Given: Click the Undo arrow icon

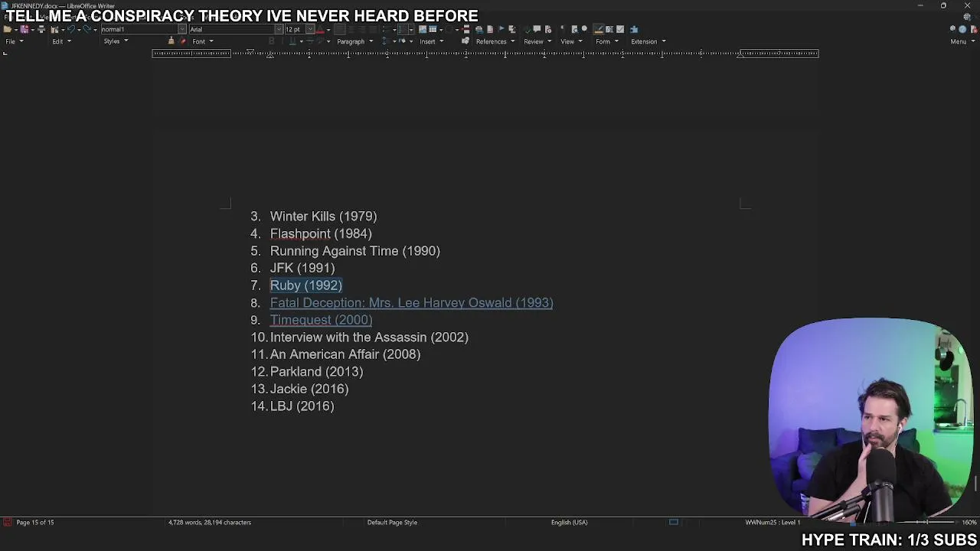Looking at the screenshot, I should (x=71, y=29).
